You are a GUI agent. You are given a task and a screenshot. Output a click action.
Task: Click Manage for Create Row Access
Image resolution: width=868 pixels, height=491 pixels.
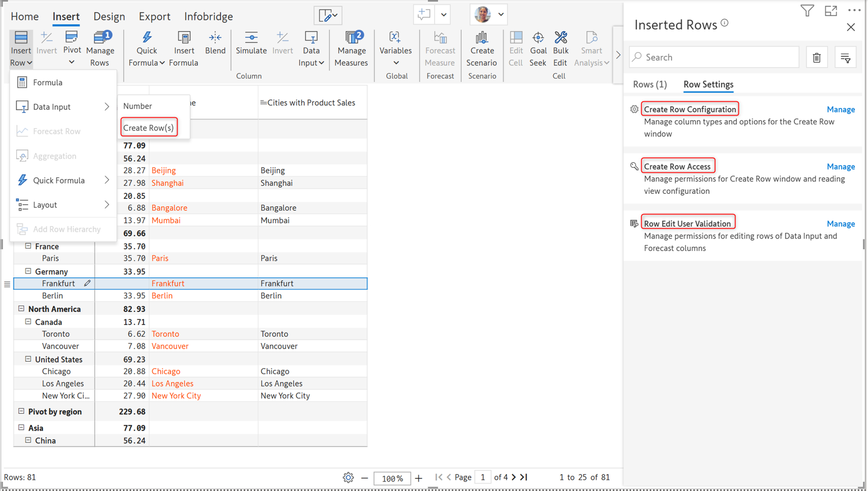tap(840, 167)
